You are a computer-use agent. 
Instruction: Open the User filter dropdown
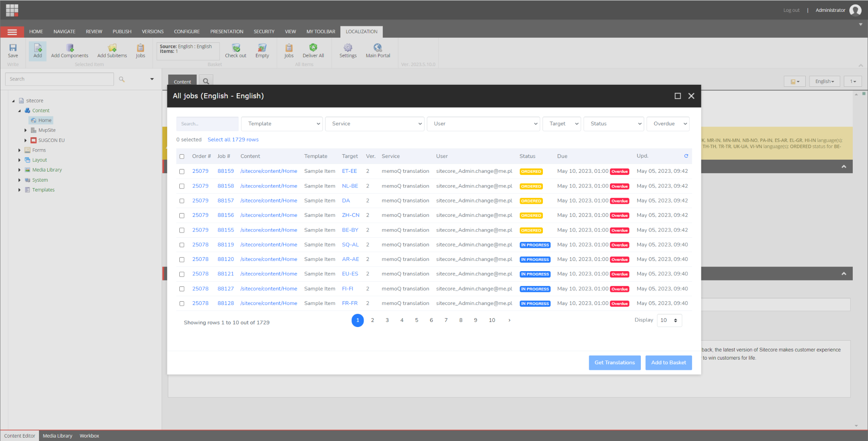tap(483, 124)
